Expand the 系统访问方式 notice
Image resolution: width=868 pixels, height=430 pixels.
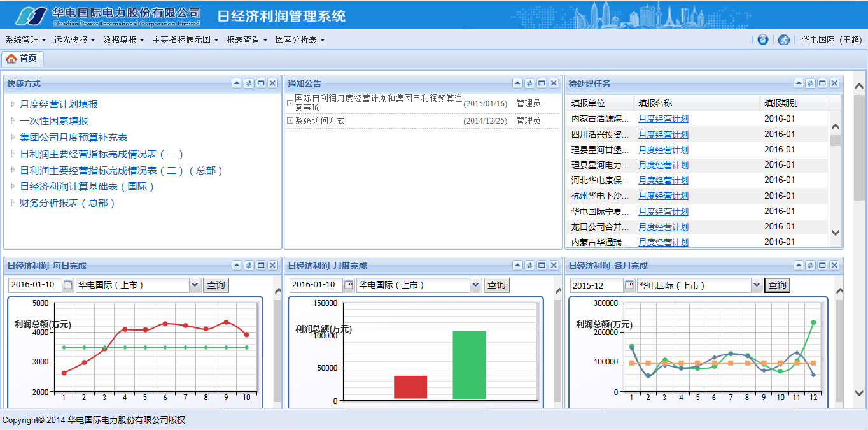[x=290, y=120]
